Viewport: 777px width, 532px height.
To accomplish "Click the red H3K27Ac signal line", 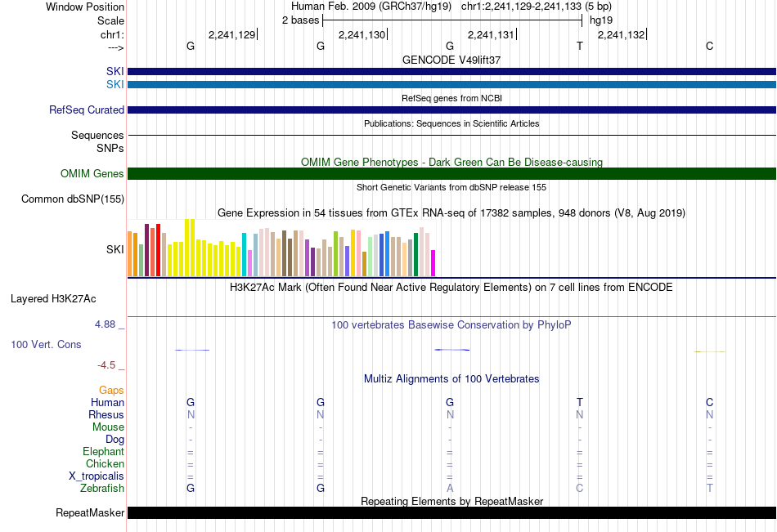I will point(451,316).
